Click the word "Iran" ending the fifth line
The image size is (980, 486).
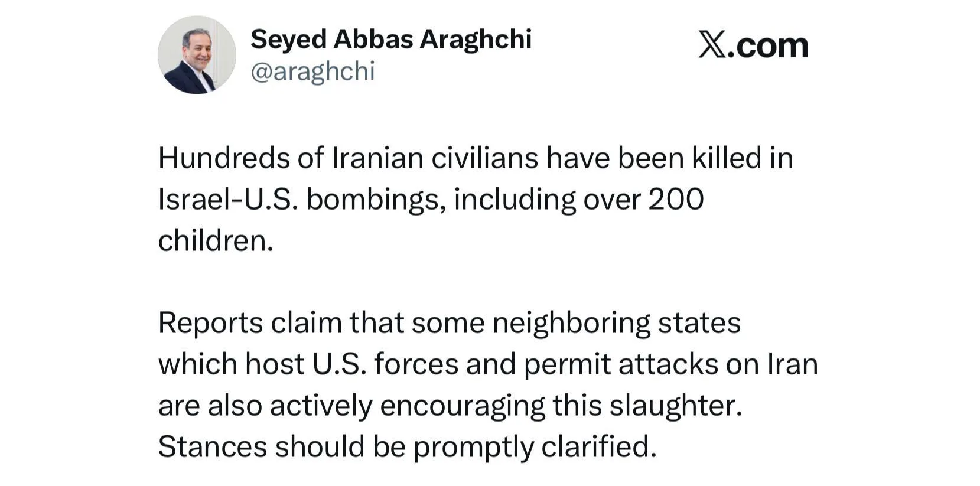coord(792,364)
